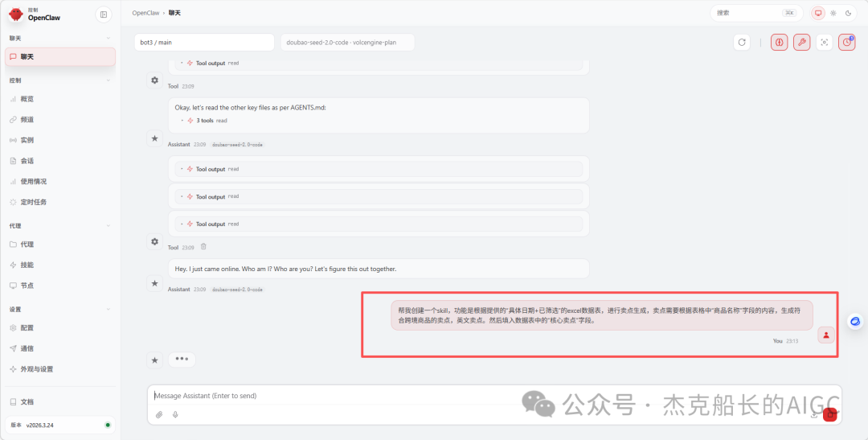Open the 节点 nodes page
868x440 pixels.
pos(60,286)
